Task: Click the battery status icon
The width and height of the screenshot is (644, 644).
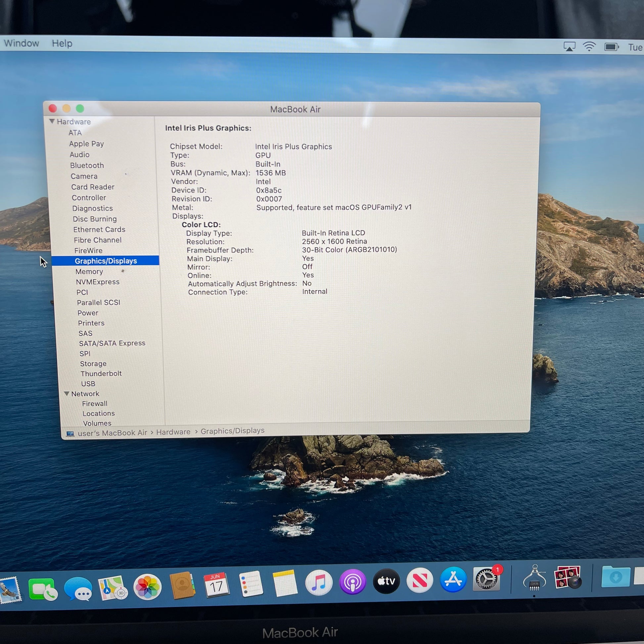Action: click(x=612, y=47)
